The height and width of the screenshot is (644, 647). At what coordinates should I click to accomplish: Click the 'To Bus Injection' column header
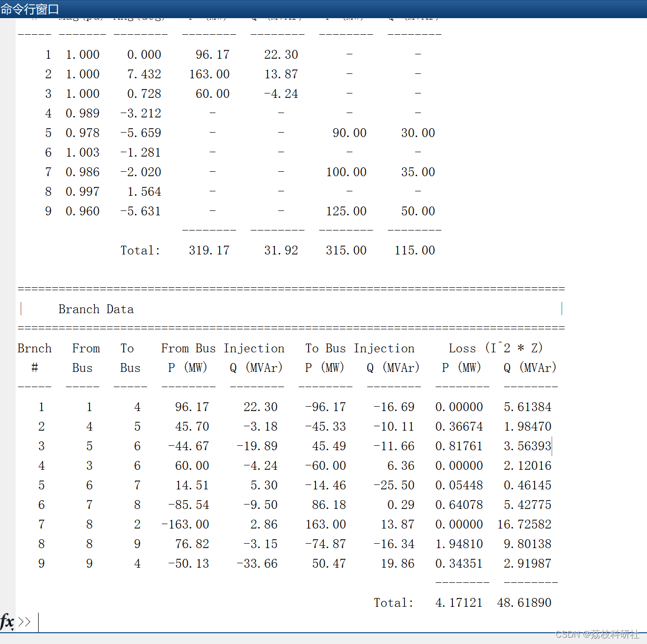[360, 348]
